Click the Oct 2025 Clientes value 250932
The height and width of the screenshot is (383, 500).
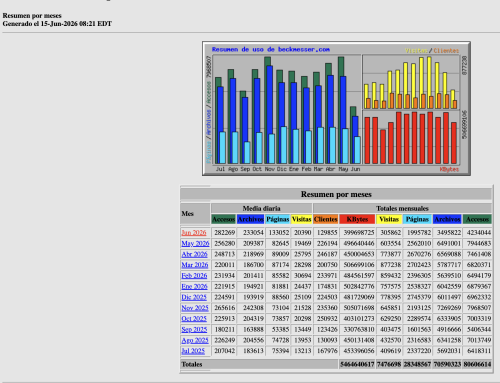tap(327, 318)
